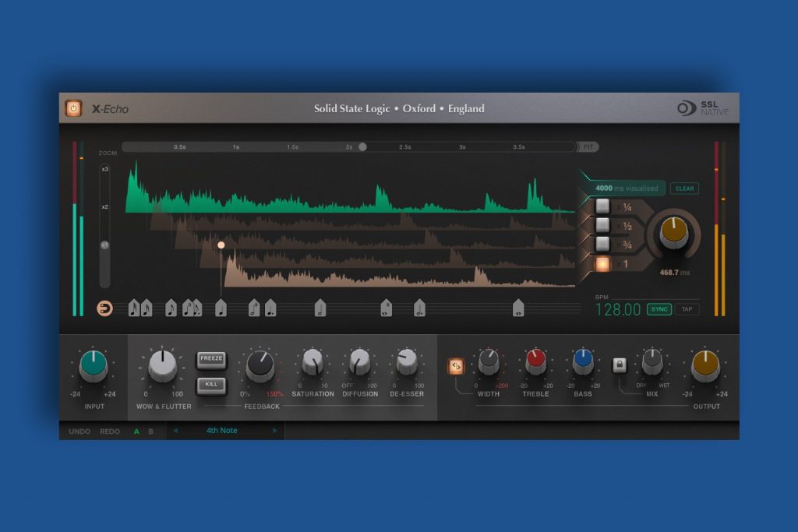This screenshot has height=532, width=798.
Task: Toggle the SYNC tempo button
Action: (659, 309)
